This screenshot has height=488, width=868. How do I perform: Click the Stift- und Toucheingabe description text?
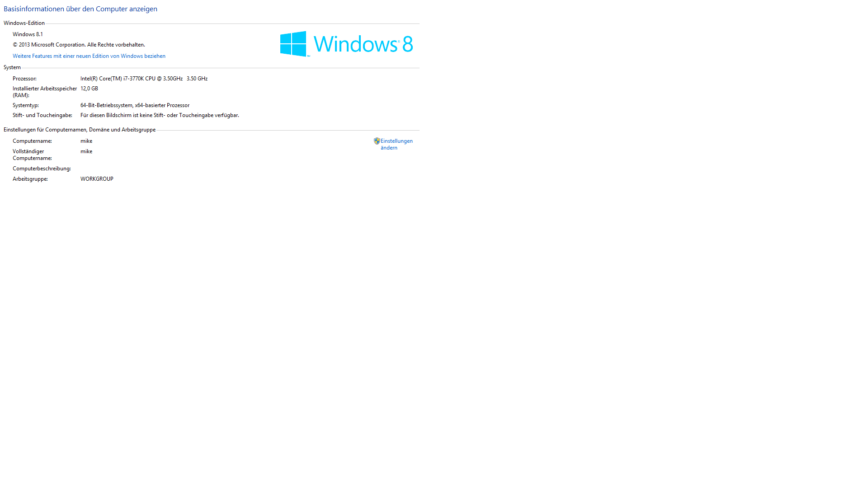coord(160,115)
